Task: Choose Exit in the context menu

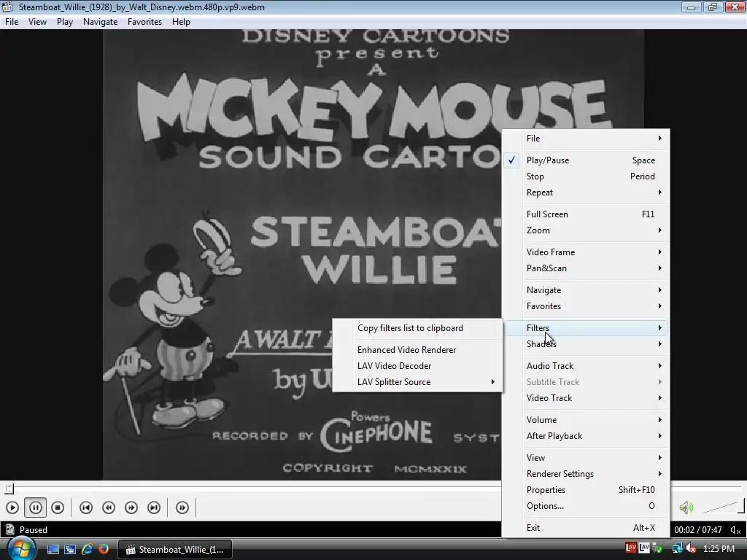Action: point(586,528)
